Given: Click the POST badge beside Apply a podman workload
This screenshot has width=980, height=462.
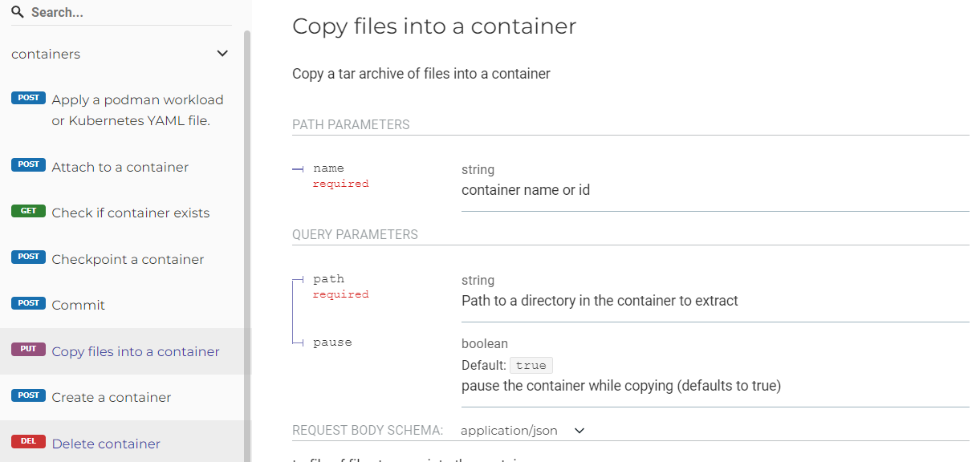Looking at the screenshot, I should point(28,97).
